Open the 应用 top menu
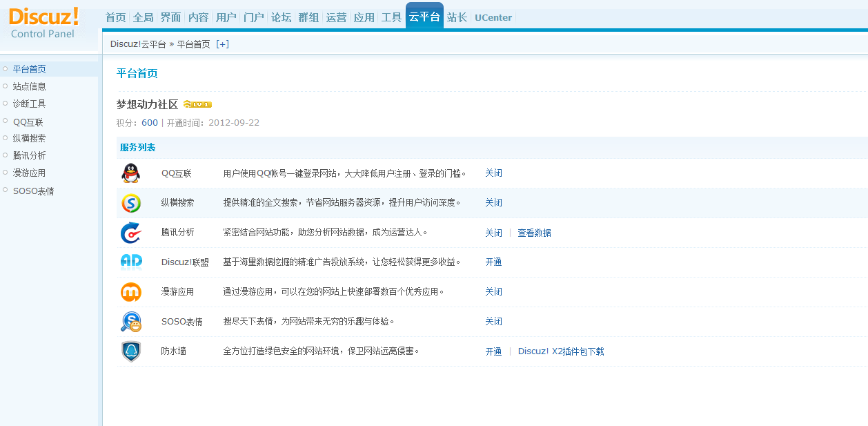 364,17
